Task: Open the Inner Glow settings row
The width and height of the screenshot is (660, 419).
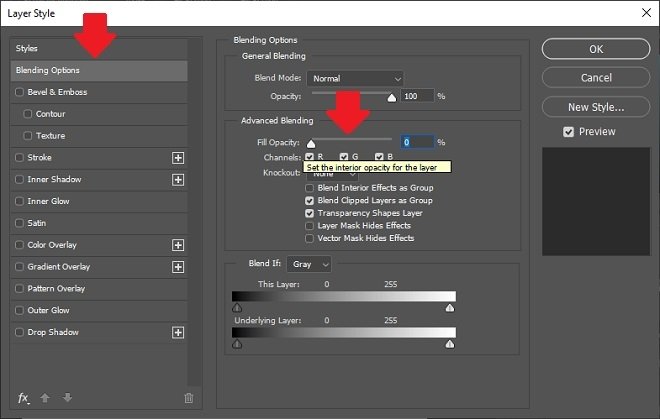Action: pos(99,201)
